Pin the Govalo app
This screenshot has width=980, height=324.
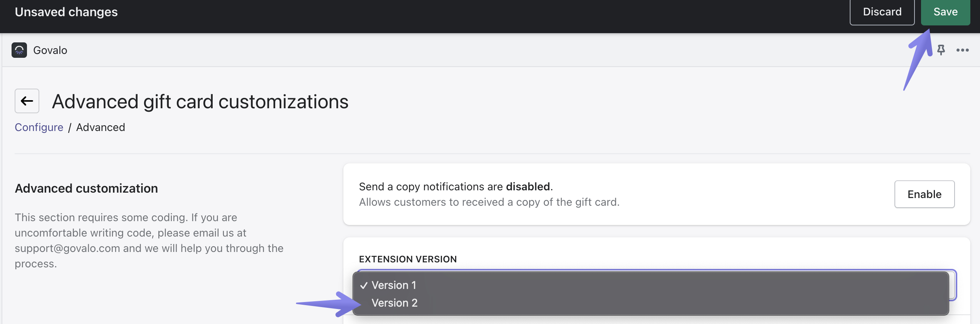(941, 50)
